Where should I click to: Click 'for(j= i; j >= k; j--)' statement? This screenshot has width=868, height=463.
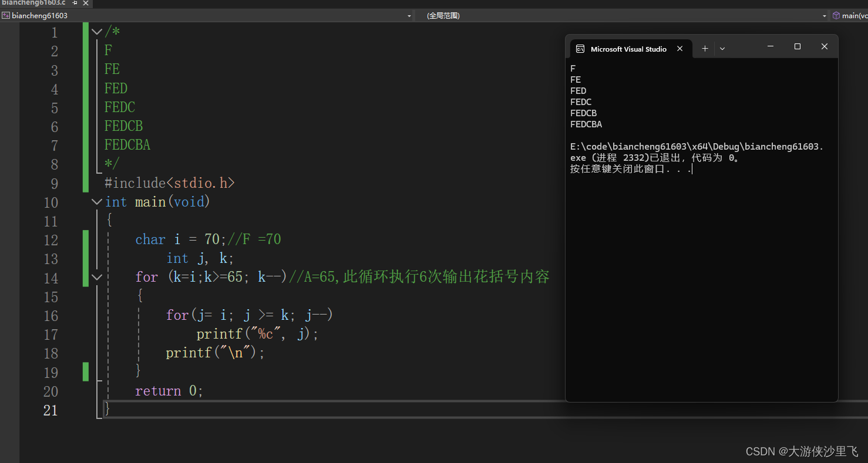(x=250, y=315)
